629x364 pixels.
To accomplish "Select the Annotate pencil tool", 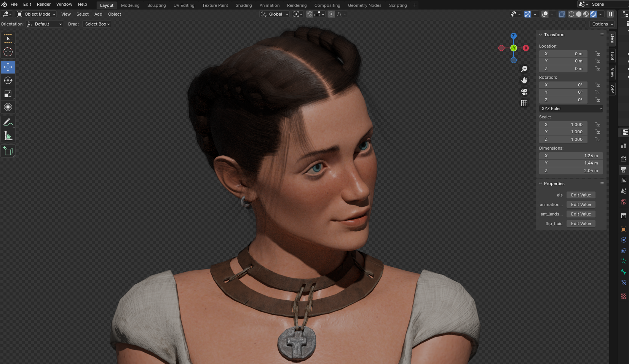I will point(8,123).
